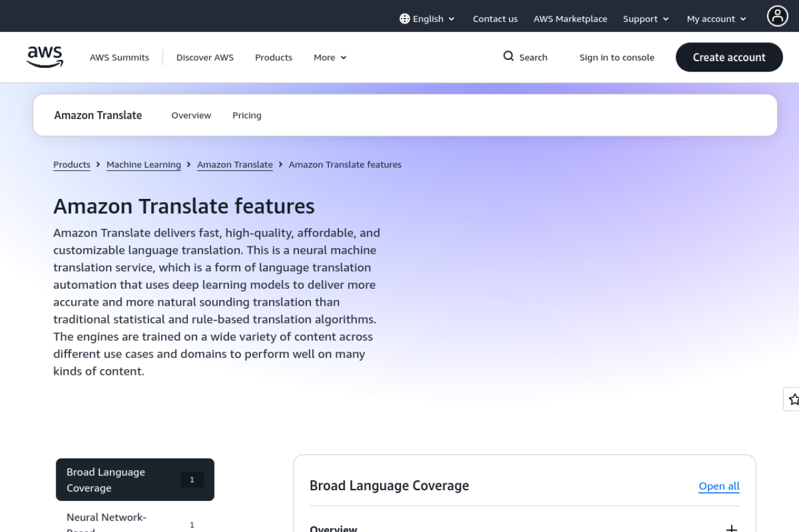799x532 pixels.
Task: Click Contact us link
Action: coord(495,19)
